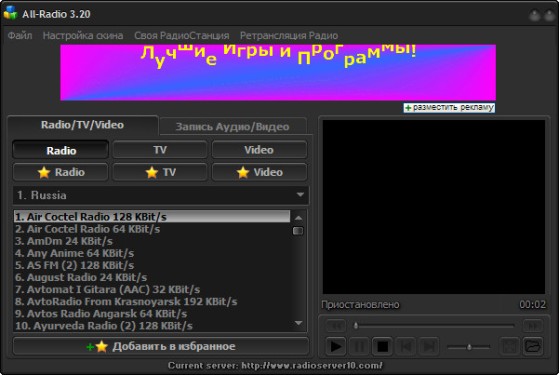Stop the stream with the Stop icon
The image size is (559, 375).
[383, 346]
